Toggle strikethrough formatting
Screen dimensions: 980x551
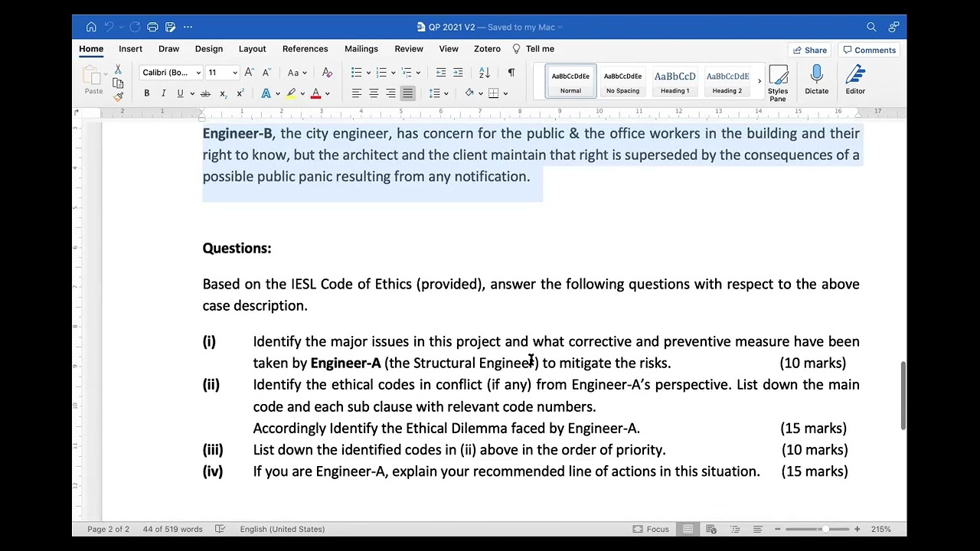(205, 93)
